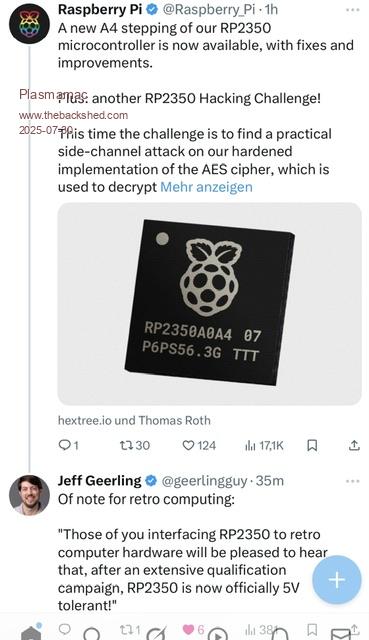The image size is (369, 640).
Task: Expand tweet text via Mehr anzeigen
Action: 206,187
